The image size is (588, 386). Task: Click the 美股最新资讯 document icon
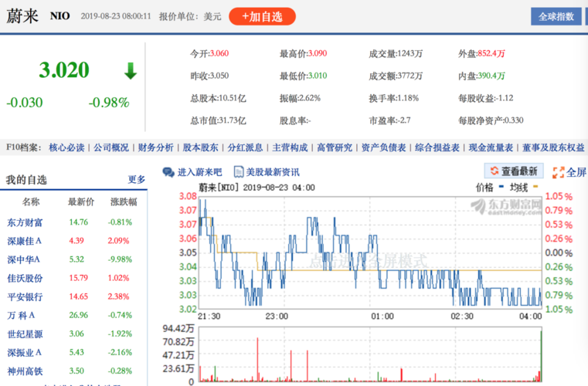tap(239, 172)
